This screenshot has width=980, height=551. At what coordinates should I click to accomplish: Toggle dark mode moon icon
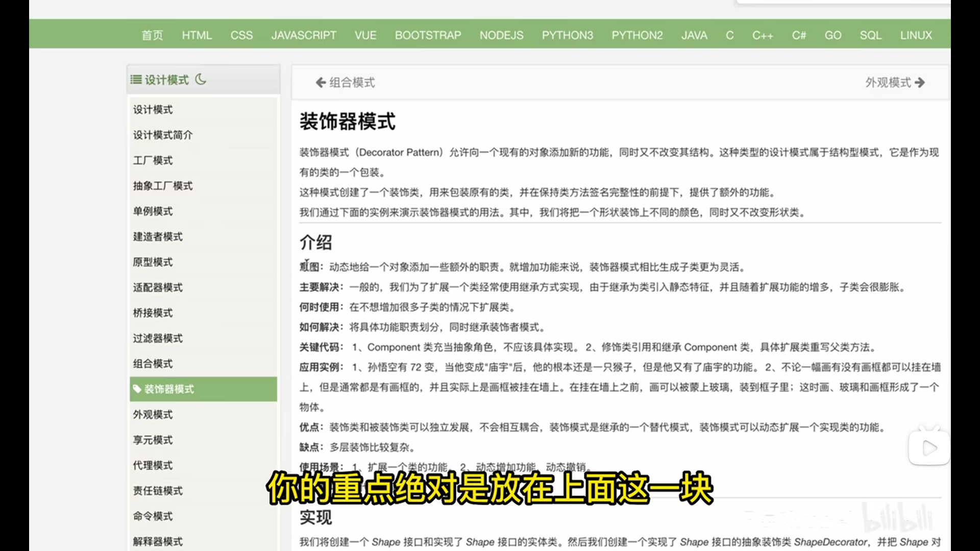(x=201, y=79)
